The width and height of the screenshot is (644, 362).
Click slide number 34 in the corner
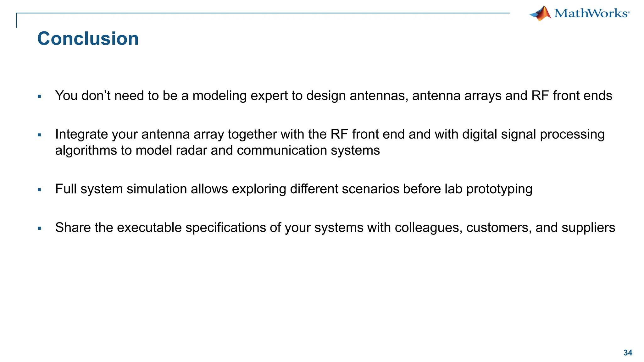628,353
